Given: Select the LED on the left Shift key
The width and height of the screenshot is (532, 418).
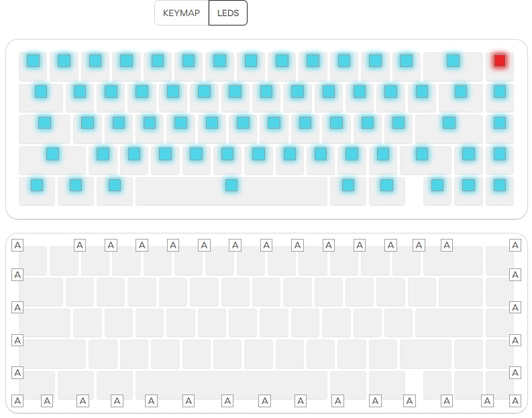Looking at the screenshot, I should tap(52, 154).
